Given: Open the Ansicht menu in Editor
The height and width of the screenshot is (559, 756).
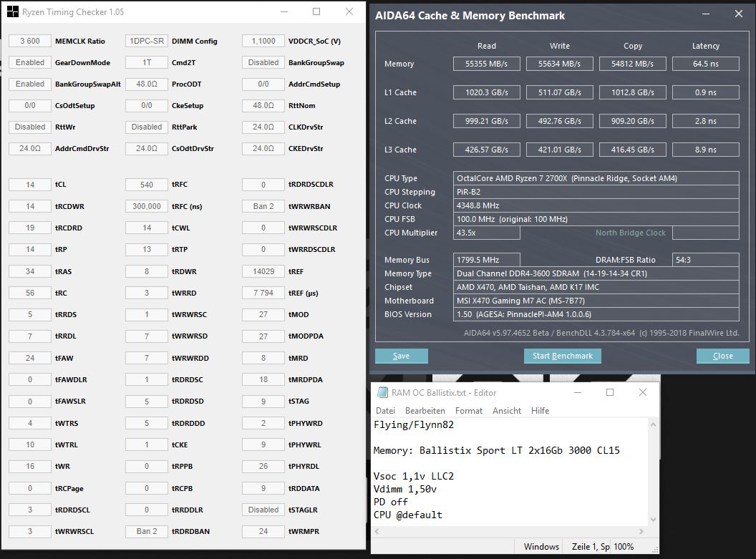Looking at the screenshot, I should [507, 411].
